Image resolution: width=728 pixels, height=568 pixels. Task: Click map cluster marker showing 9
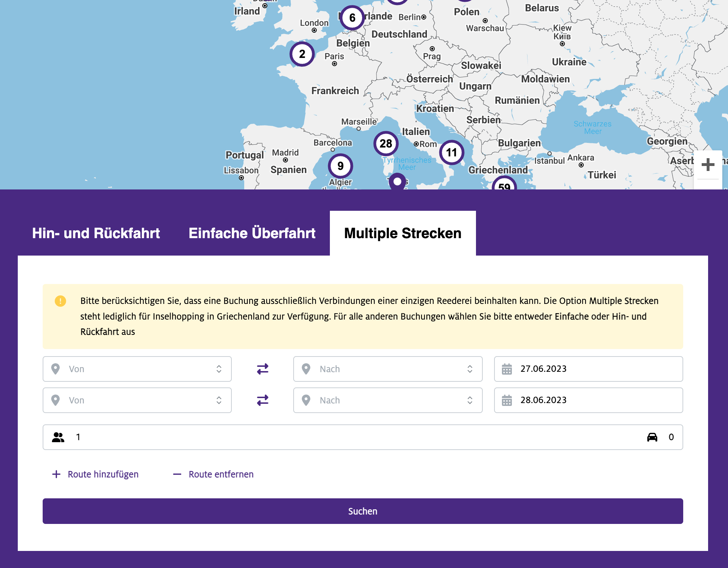pyautogui.click(x=340, y=166)
